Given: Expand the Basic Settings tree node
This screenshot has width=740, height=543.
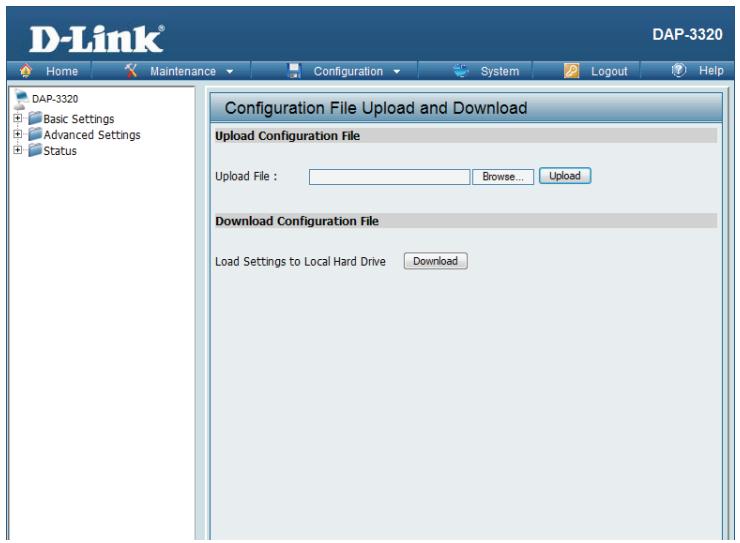Looking at the screenshot, I should click(x=17, y=118).
